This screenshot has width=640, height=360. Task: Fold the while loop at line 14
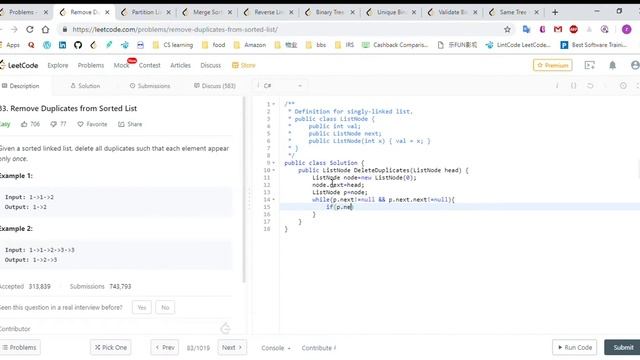click(x=273, y=200)
